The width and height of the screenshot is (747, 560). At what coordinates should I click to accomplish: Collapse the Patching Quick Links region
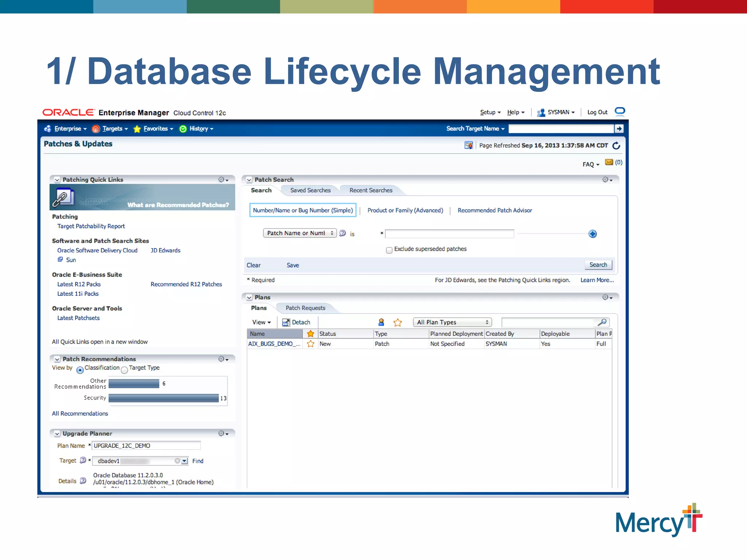coord(57,180)
